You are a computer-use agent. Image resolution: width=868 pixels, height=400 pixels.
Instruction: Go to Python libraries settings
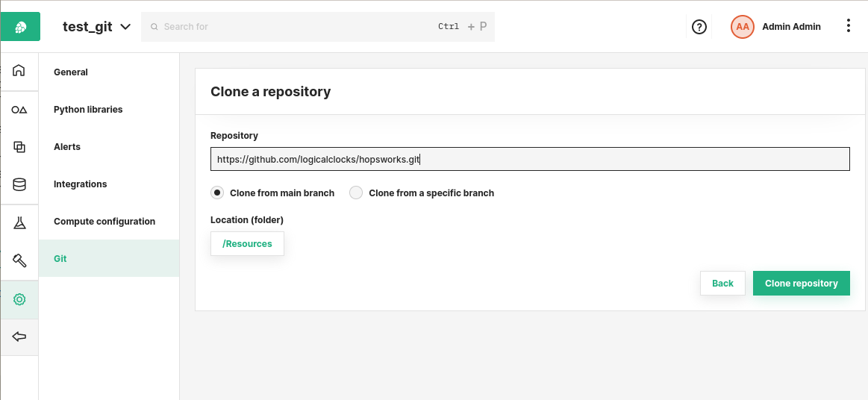point(88,110)
